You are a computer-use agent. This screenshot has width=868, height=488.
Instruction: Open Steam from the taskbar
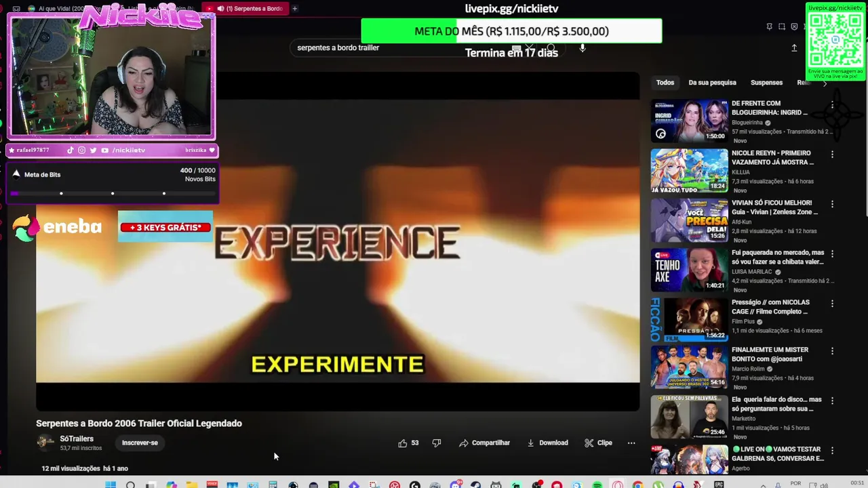475,484
